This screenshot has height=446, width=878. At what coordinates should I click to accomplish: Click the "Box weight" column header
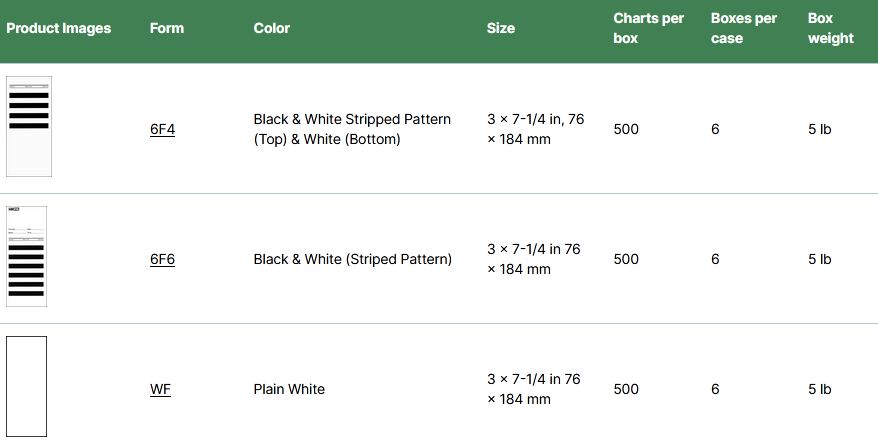[830, 28]
